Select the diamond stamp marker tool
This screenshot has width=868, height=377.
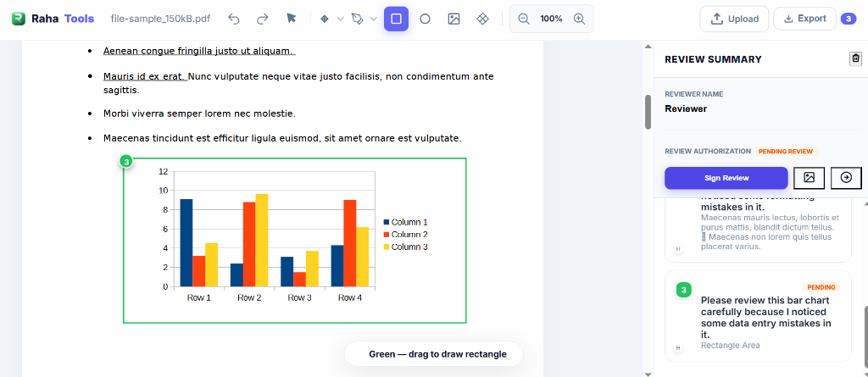pyautogui.click(x=325, y=19)
